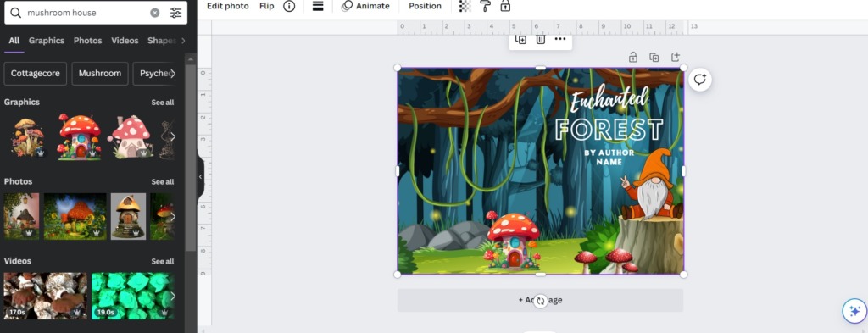Click See all for Videos
Viewport: 868px width, 333px height.
163,261
